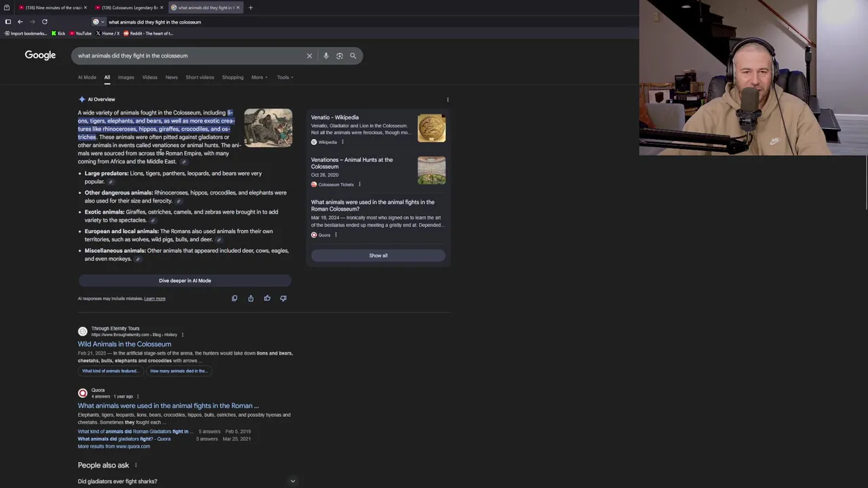Switch to the Images tab
The image size is (868, 488).
126,77
